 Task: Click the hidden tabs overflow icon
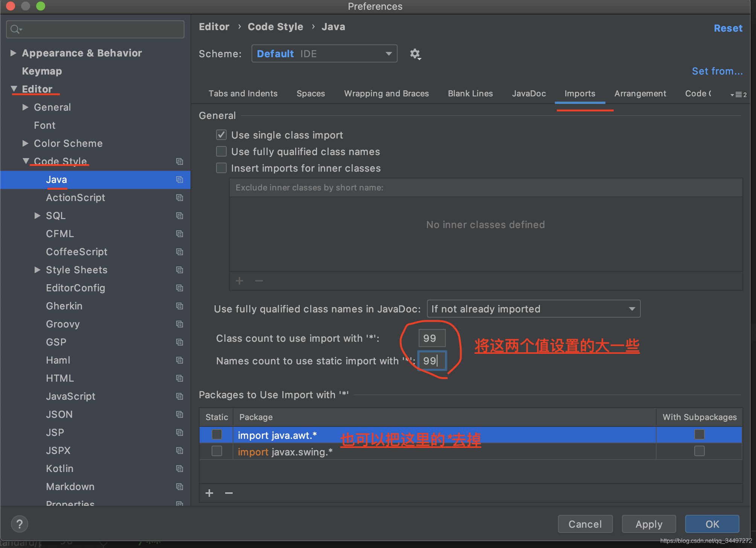pos(738,94)
